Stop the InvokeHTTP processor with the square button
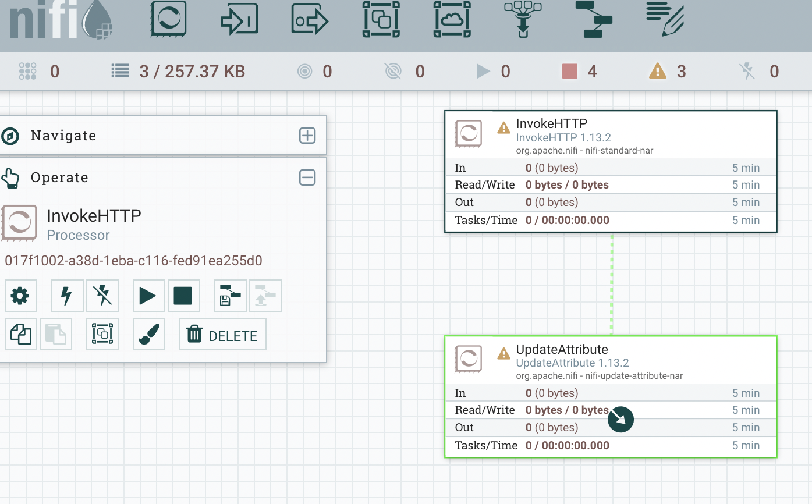 point(183,296)
